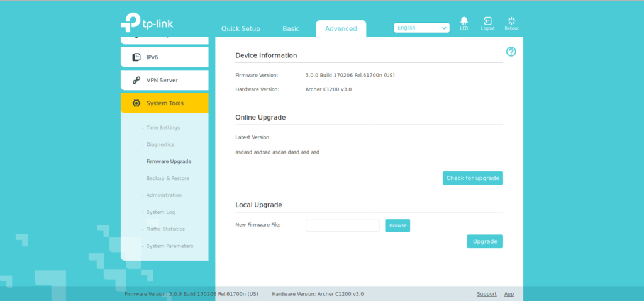Open the Support link in the footer
644x301 pixels.
(x=486, y=294)
